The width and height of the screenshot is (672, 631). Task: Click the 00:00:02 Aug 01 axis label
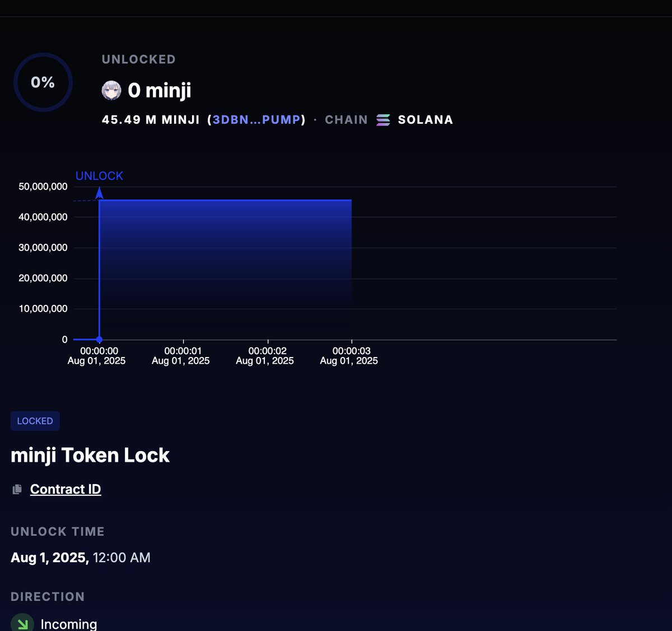point(265,356)
